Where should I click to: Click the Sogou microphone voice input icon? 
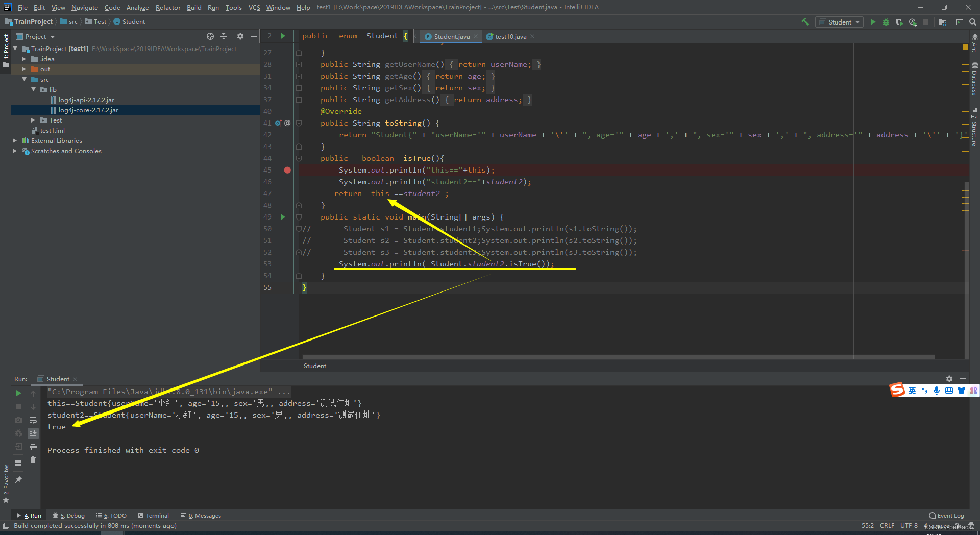(x=937, y=391)
